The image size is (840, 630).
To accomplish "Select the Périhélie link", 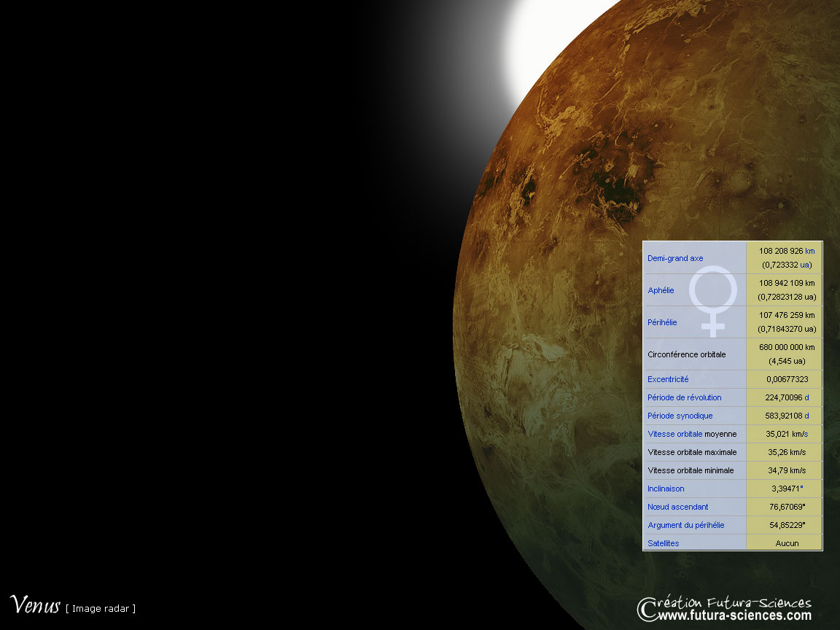I will point(662,322).
